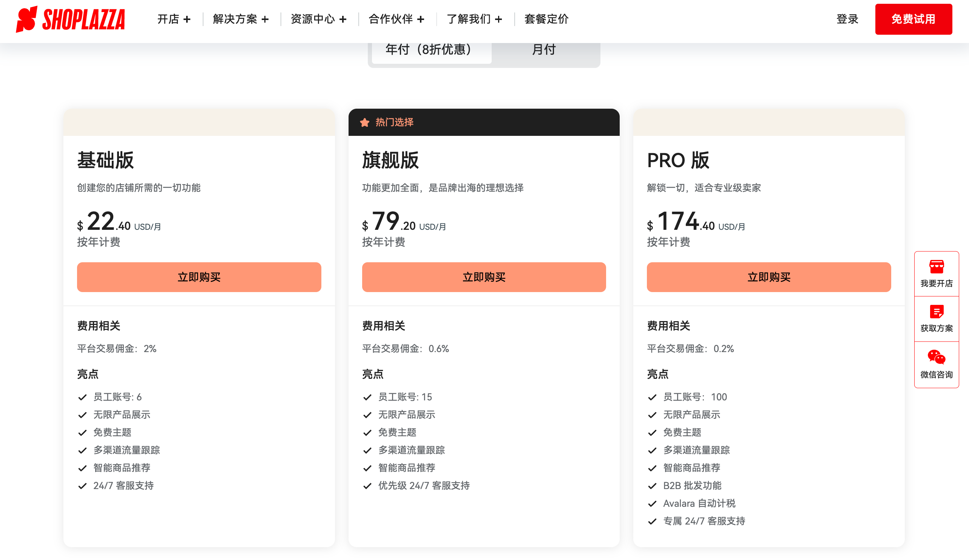969x560 pixels.
Task: Click 立即购买 under 旗舰版
Action: [484, 277]
